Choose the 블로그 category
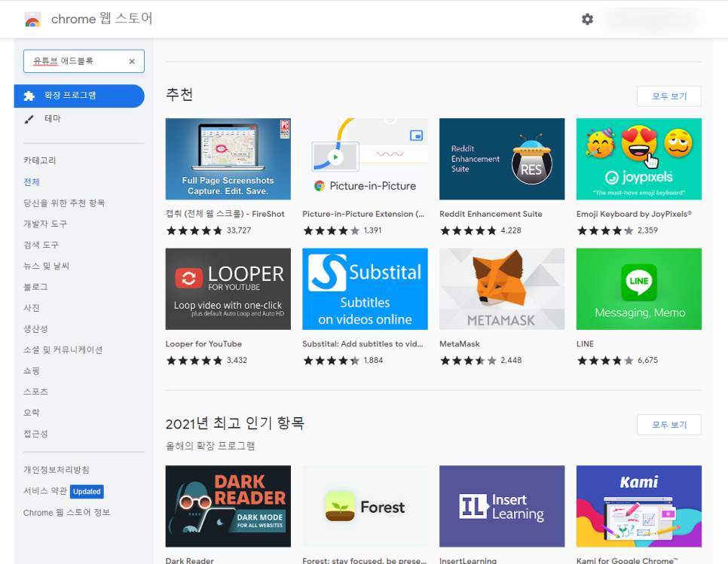The width and height of the screenshot is (728, 564). tap(35, 287)
